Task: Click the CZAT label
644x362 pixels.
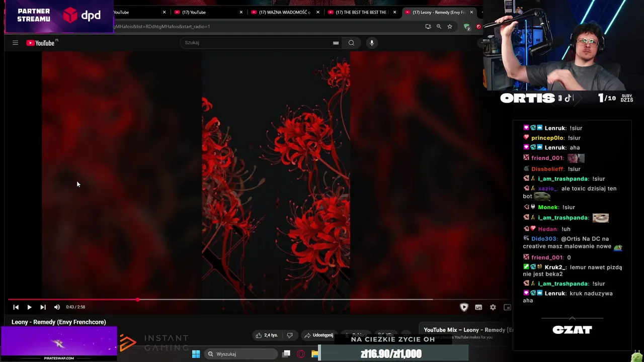Action: [x=572, y=330]
